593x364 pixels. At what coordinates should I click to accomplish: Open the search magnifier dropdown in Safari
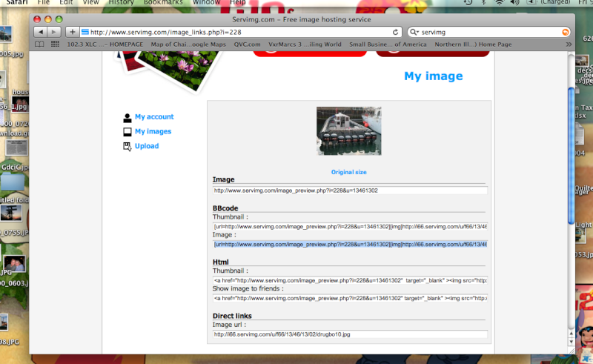(414, 32)
